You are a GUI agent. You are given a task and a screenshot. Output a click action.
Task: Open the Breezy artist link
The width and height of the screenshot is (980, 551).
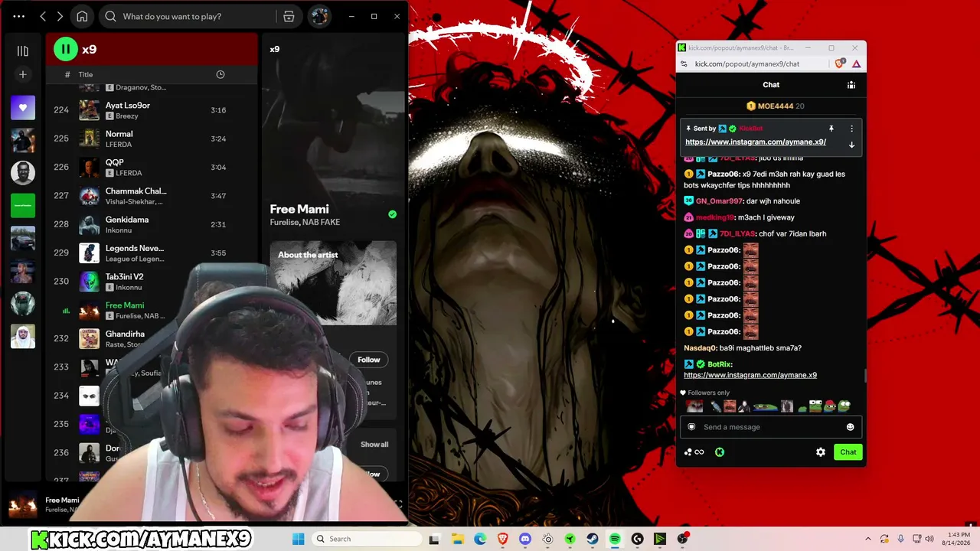coord(127,116)
